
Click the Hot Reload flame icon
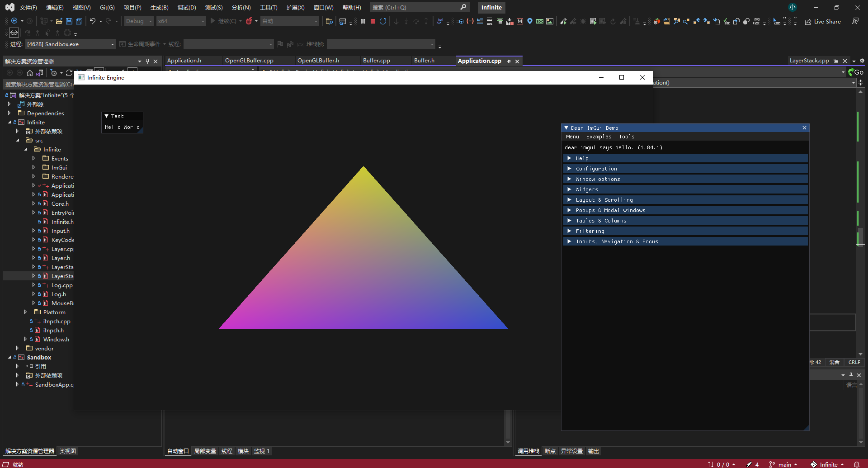pos(249,21)
